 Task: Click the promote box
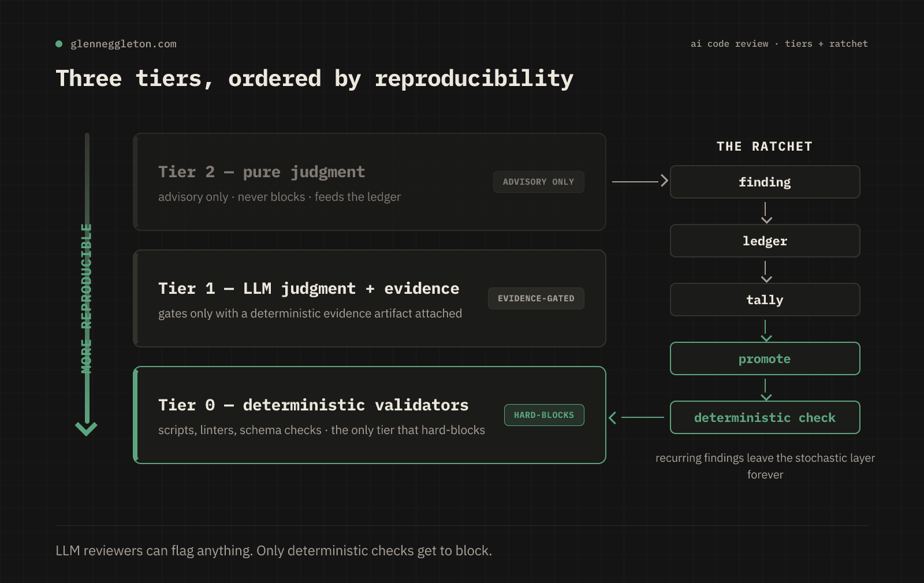pyautogui.click(x=765, y=358)
